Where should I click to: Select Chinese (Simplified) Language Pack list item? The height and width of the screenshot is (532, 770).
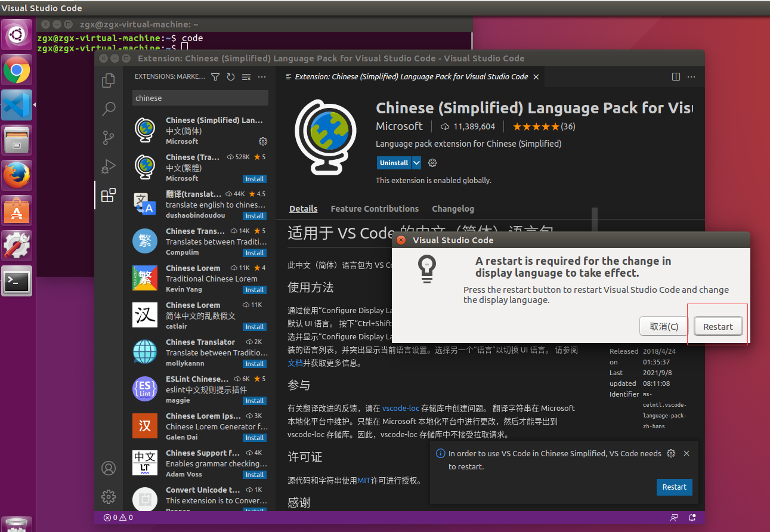199,131
